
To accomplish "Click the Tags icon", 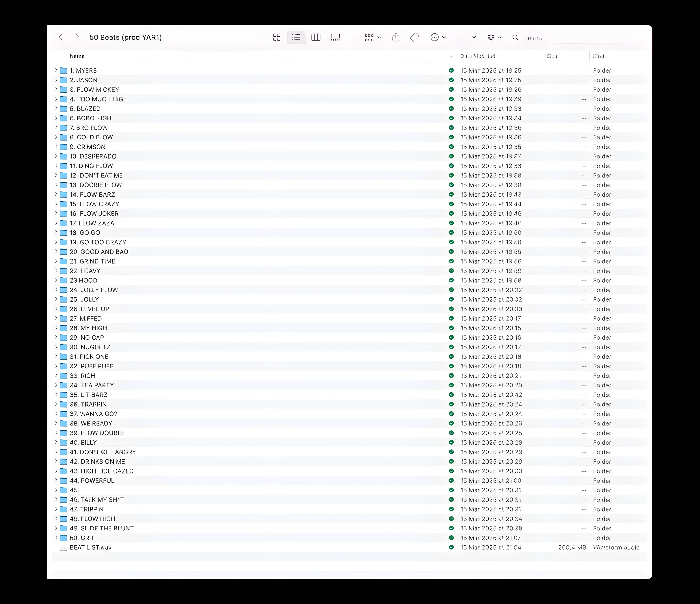I will coord(415,37).
